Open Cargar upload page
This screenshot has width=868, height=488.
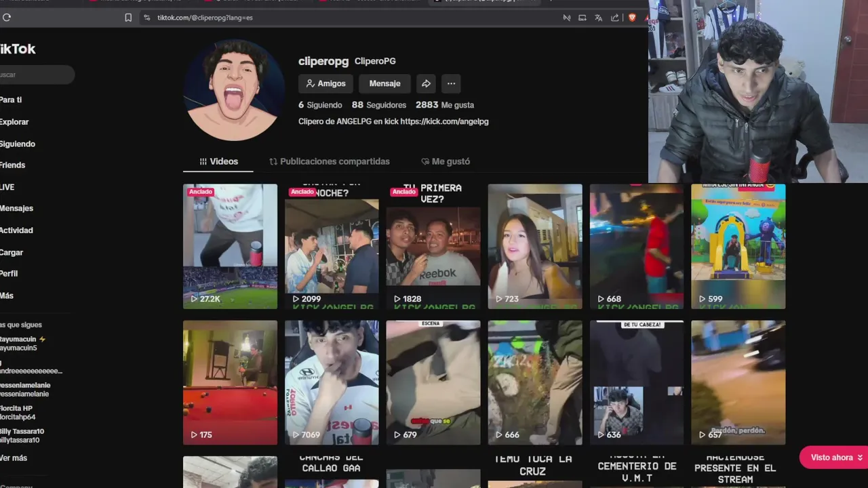(x=12, y=252)
